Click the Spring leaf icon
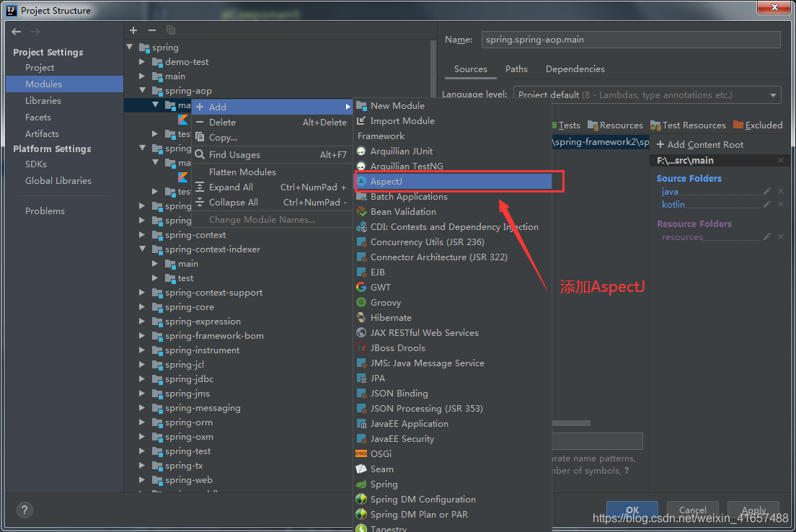 361,484
